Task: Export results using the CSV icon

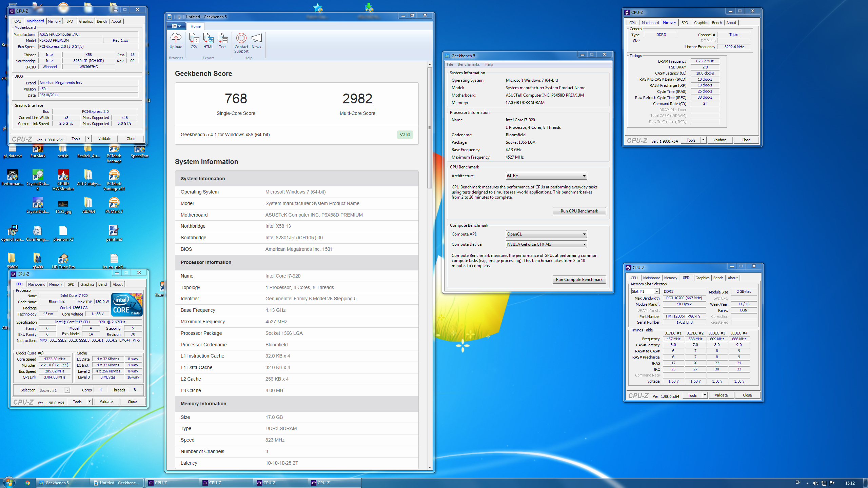Action: pos(194,41)
